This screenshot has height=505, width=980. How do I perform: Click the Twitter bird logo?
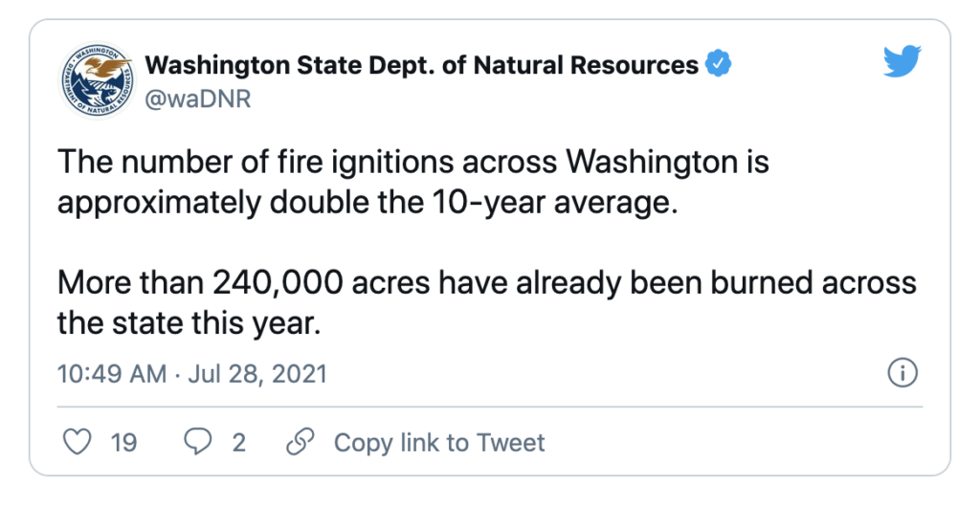point(902,61)
